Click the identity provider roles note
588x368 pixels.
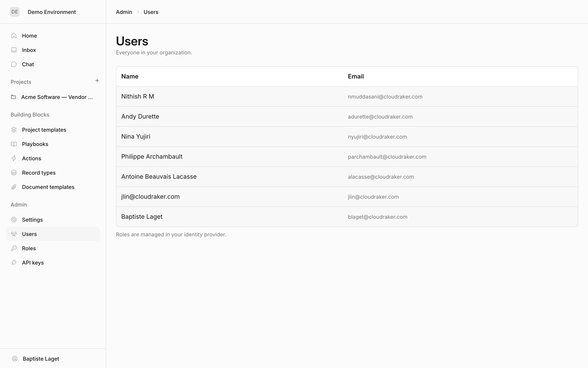[x=171, y=234]
